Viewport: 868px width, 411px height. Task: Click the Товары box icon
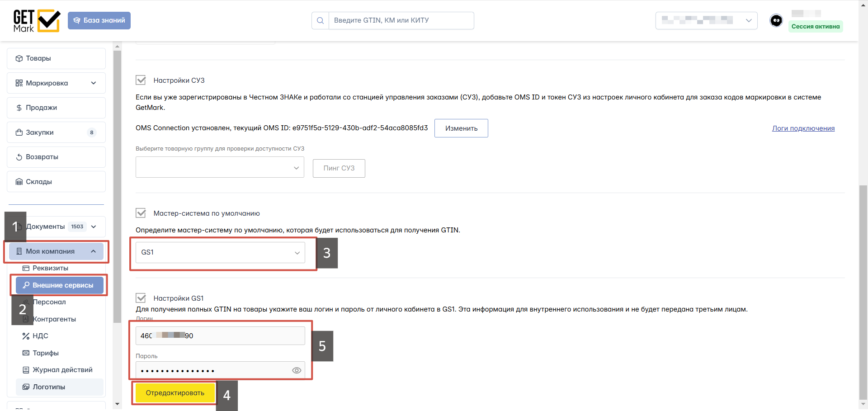point(19,58)
